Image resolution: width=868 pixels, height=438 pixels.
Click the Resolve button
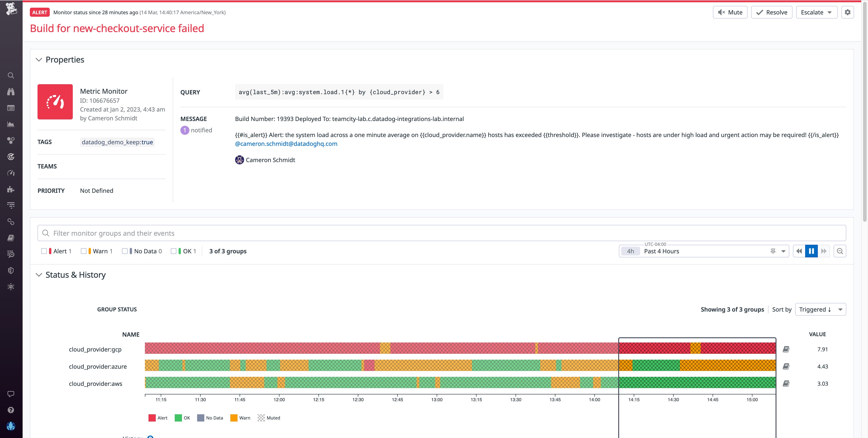pyautogui.click(x=771, y=12)
